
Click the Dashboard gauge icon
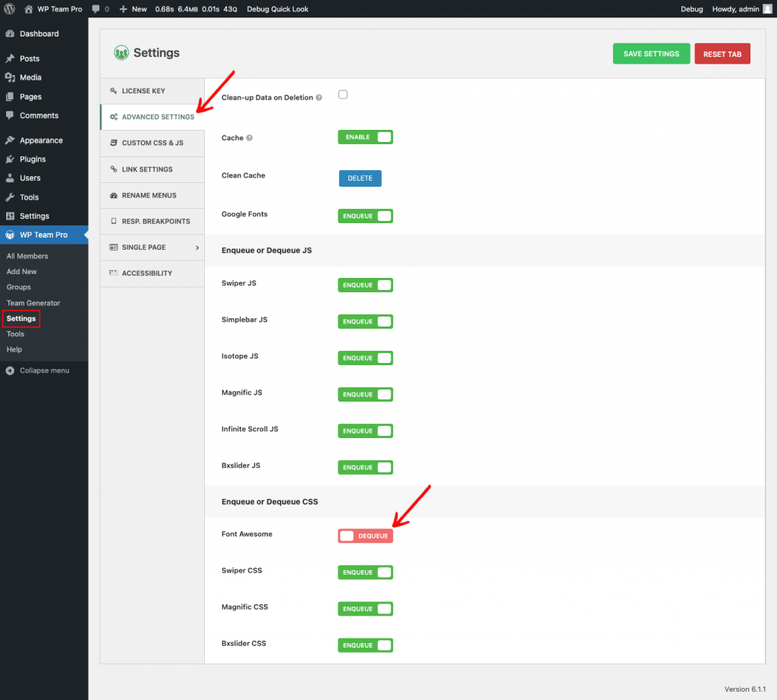10,33
